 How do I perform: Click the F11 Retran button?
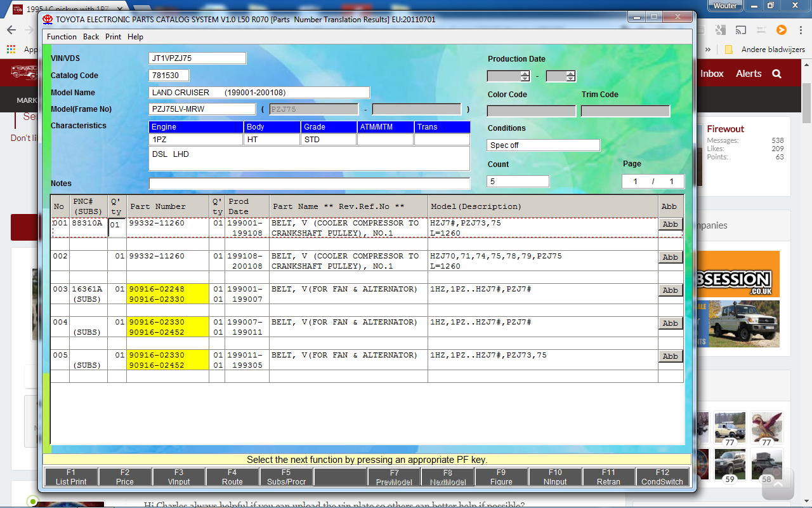pyautogui.click(x=609, y=477)
